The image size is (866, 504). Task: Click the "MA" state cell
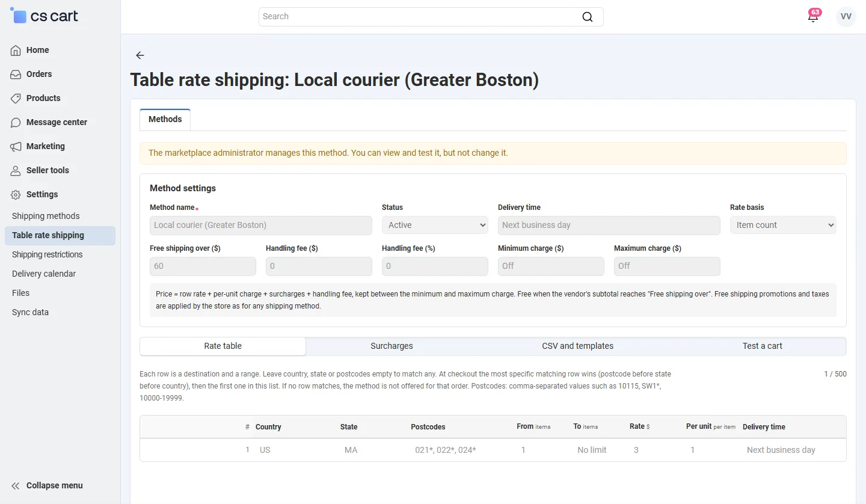coord(351,450)
